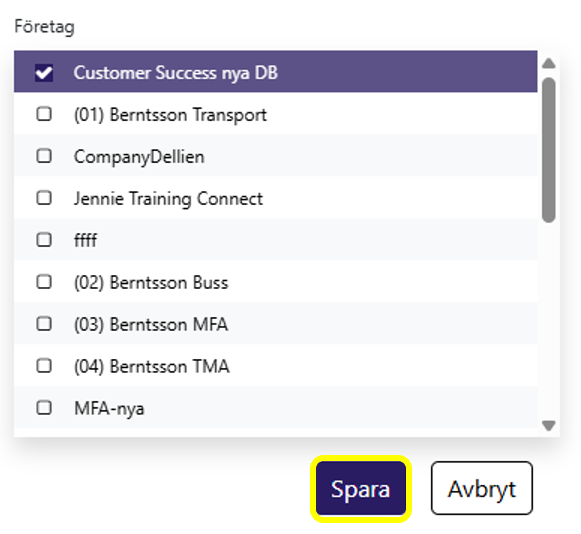The image size is (581, 534).
Task: Click the scroll-down arrow of the company list
Action: click(x=548, y=425)
